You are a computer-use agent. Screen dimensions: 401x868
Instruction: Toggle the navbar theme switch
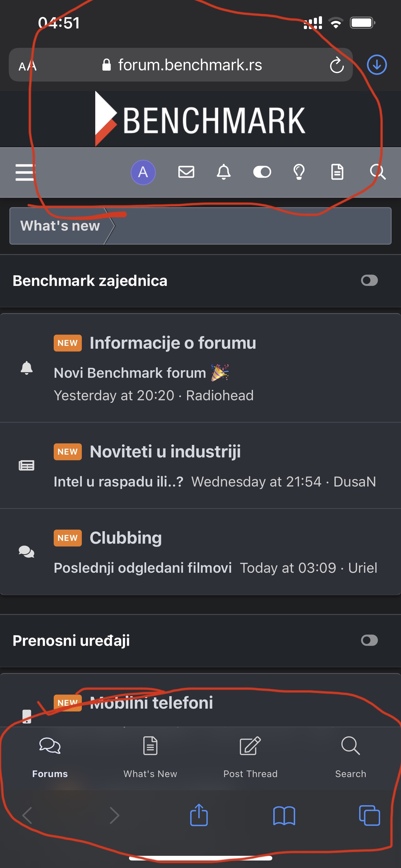pyautogui.click(x=262, y=172)
